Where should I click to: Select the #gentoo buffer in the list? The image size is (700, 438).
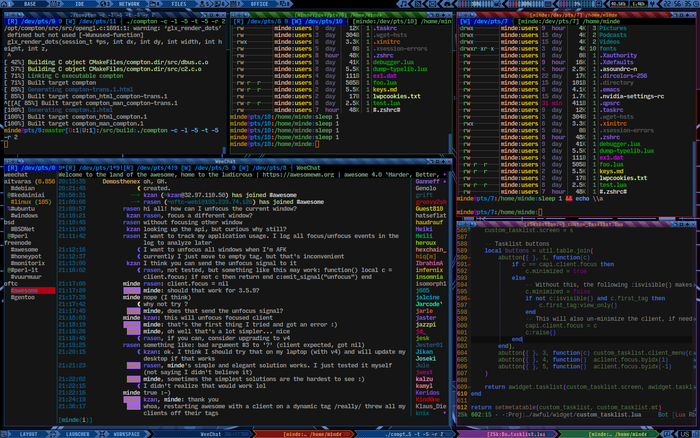(22, 297)
